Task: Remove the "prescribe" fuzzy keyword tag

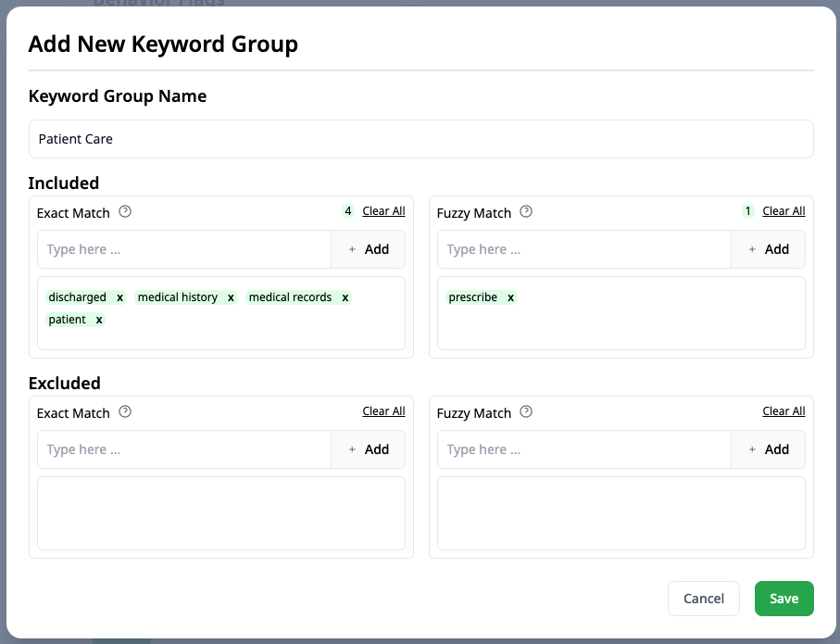Action: [x=510, y=298]
